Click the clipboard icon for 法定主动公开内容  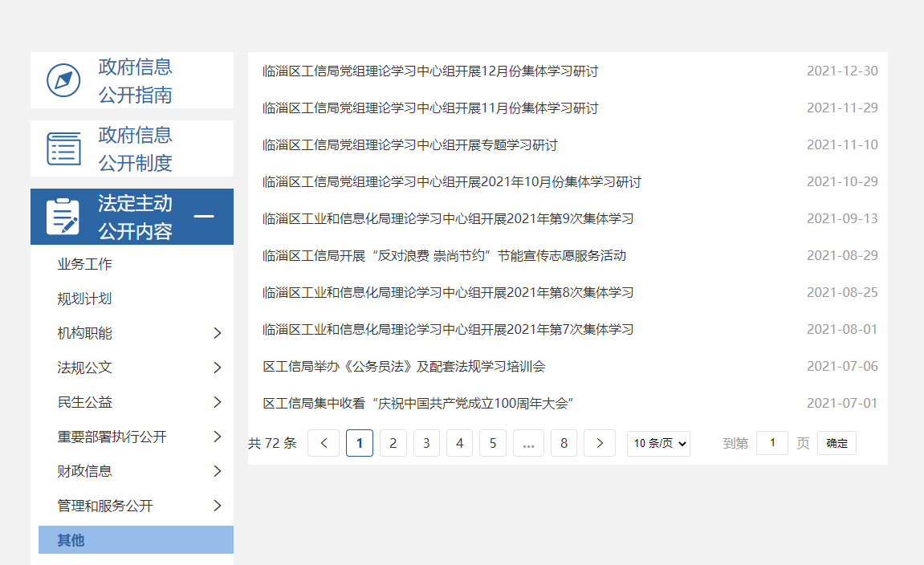(63, 217)
